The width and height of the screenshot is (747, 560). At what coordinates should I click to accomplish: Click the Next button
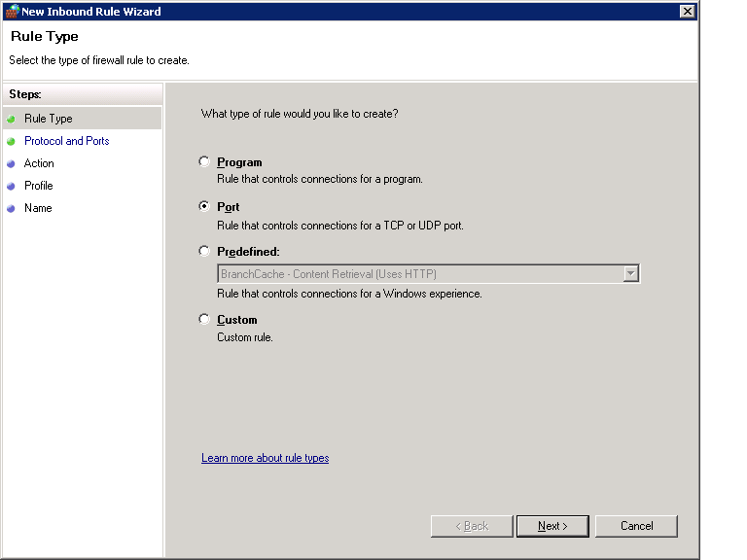tap(552, 526)
